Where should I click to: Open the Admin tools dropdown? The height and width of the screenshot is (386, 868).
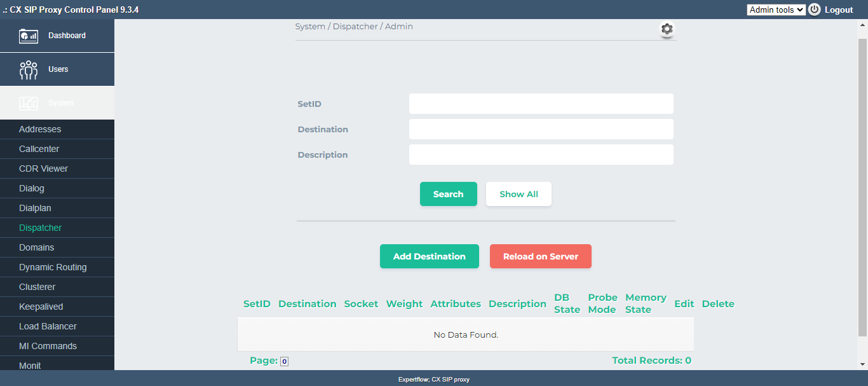(776, 10)
